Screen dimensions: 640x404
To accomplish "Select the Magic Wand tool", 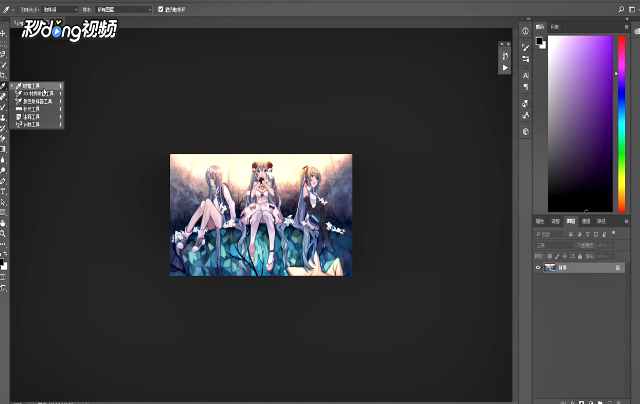I will point(3,65).
